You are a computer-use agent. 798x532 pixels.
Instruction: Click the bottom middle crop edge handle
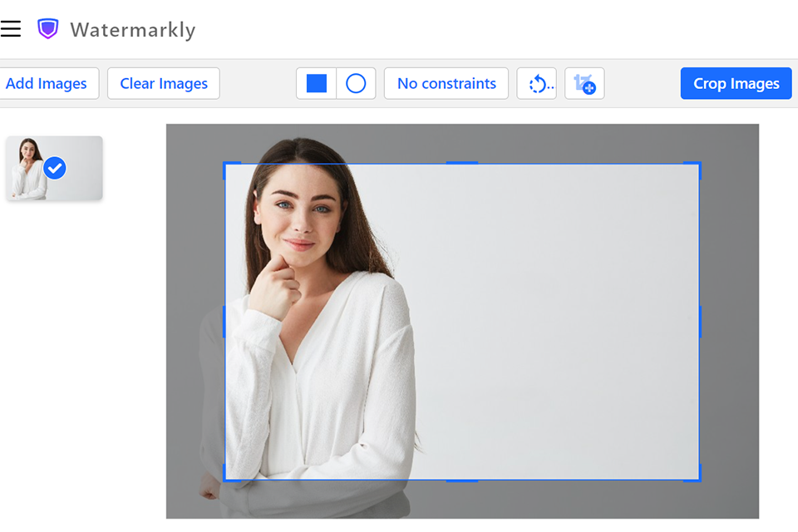pyautogui.click(x=462, y=480)
